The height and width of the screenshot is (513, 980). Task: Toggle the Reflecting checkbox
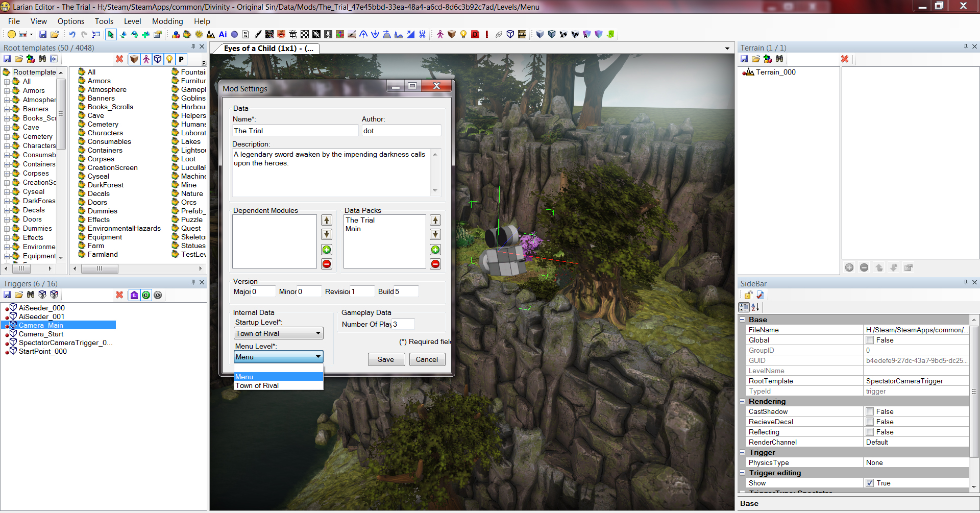click(x=870, y=432)
